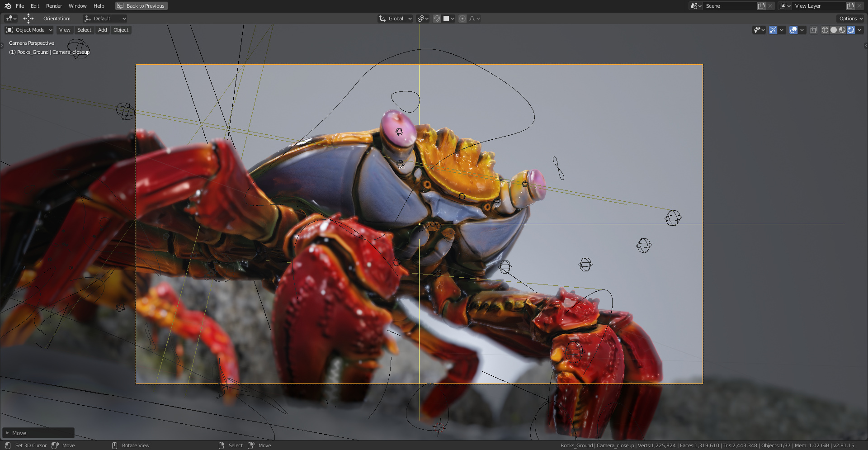Viewport: 868px width, 450px height.
Task: Click the View Layer name field
Action: (x=819, y=6)
